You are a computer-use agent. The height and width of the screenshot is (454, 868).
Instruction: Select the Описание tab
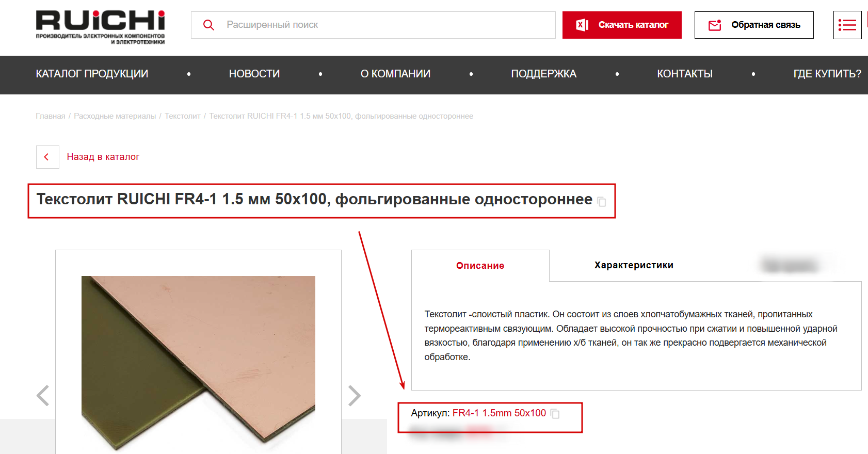(480, 266)
